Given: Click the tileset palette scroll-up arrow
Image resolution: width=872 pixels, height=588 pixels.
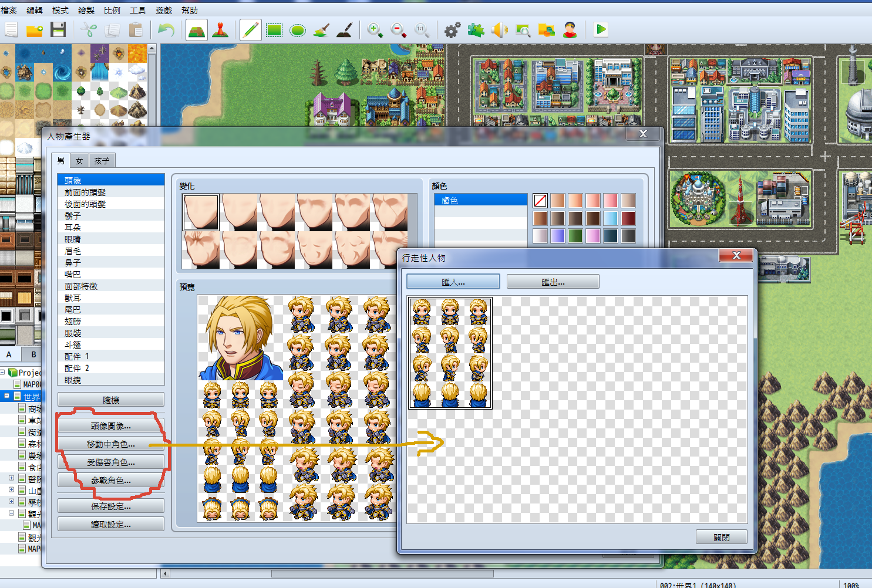Looking at the screenshot, I should (151, 49).
